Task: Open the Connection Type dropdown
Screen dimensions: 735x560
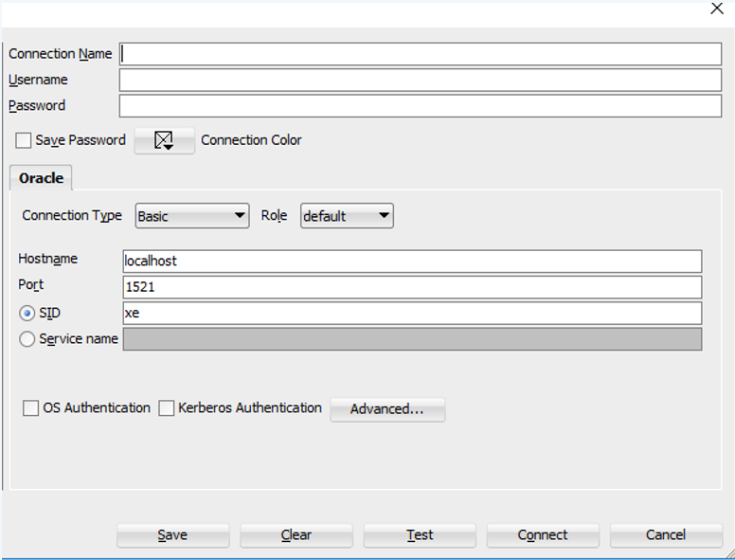Action: [x=192, y=216]
